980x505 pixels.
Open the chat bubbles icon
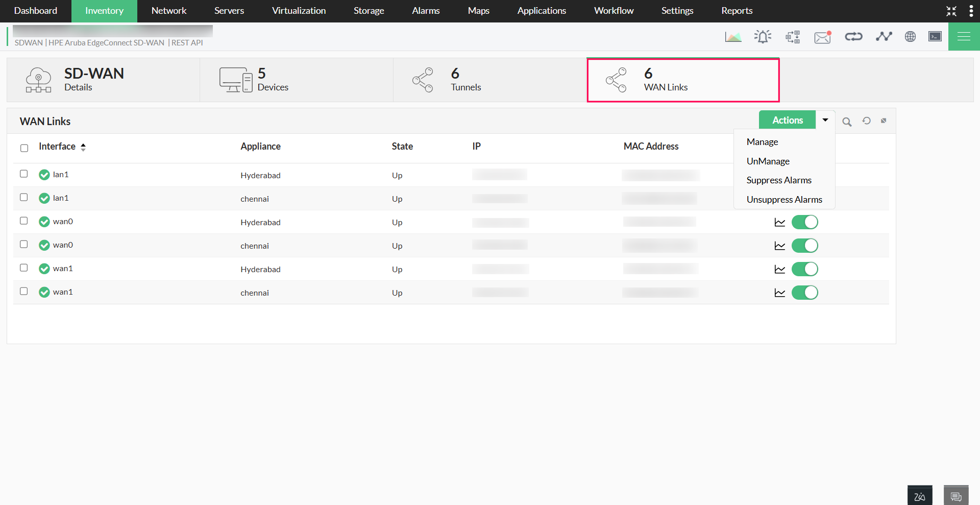click(956, 495)
